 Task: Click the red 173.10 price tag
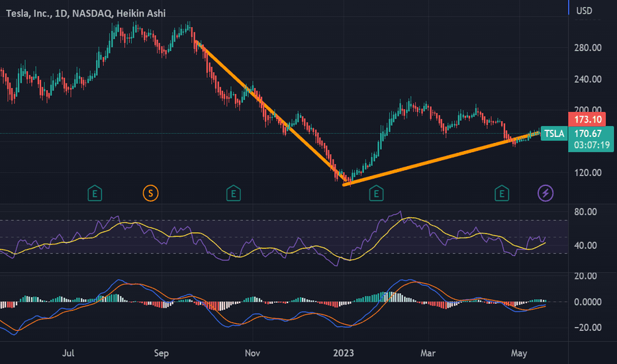point(587,120)
